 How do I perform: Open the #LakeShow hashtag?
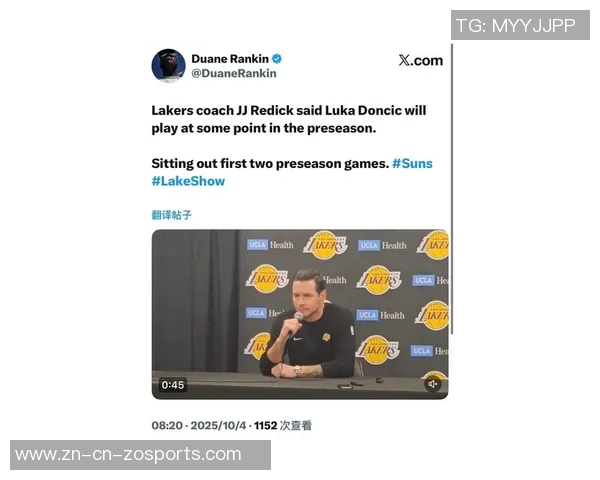[x=188, y=181]
